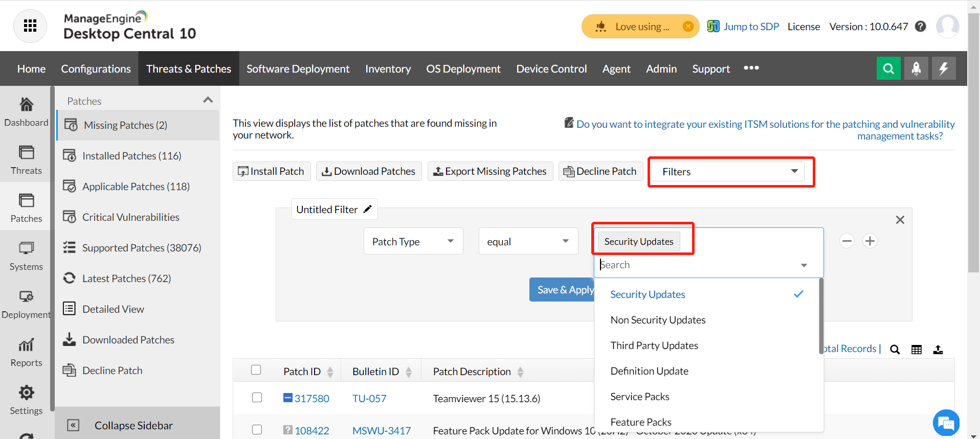Screen dimensions: 980x439
Task: Go to the Home tab
Action: (31, 68)
